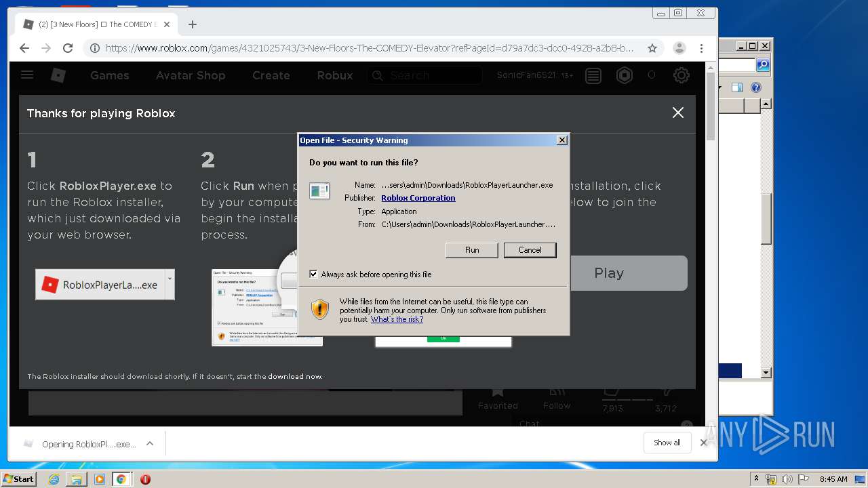Click the Run button in security dialog
Screen dimensions: 868x488
pyautogui.click(x=472, y=250)
